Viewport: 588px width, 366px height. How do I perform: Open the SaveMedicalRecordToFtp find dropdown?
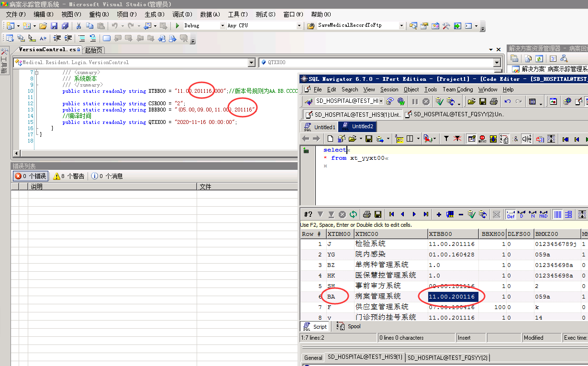(401, 26)
